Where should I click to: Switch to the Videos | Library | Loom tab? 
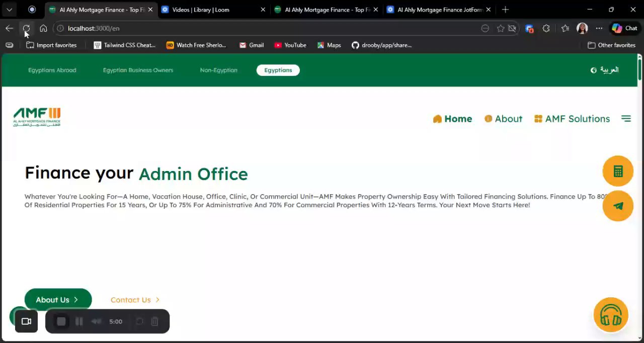coord(213,10)
